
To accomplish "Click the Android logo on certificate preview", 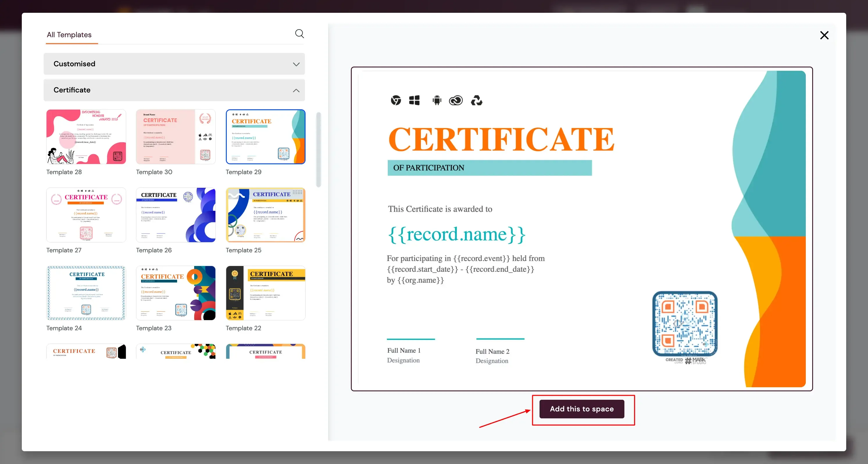I will coord(437,100).
